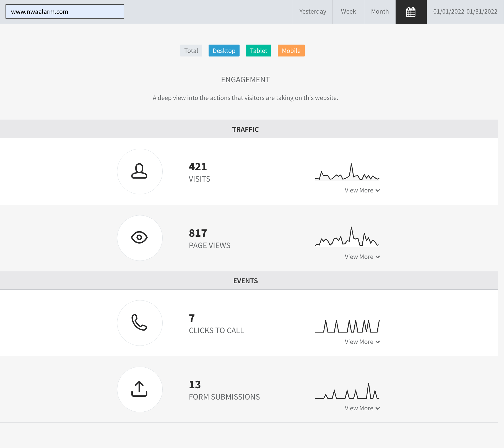
Task: Expand View More under Form Submissions
Action: 362,408
